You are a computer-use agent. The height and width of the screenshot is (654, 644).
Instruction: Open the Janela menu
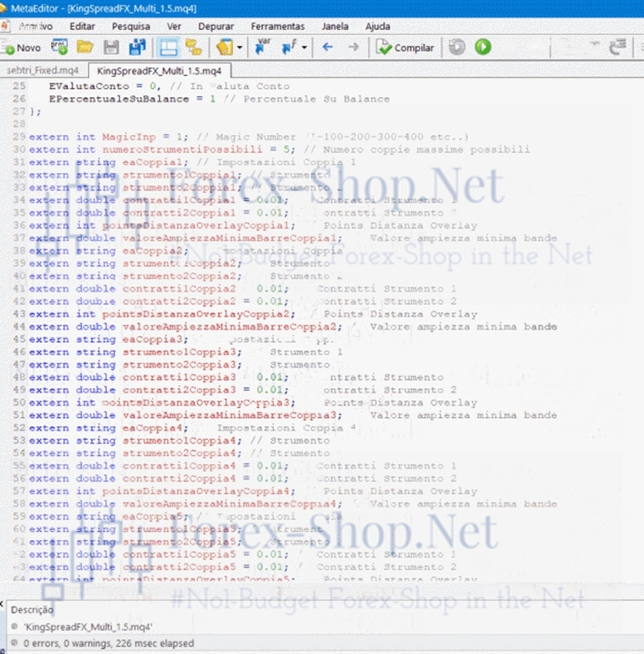pos(335,26)
